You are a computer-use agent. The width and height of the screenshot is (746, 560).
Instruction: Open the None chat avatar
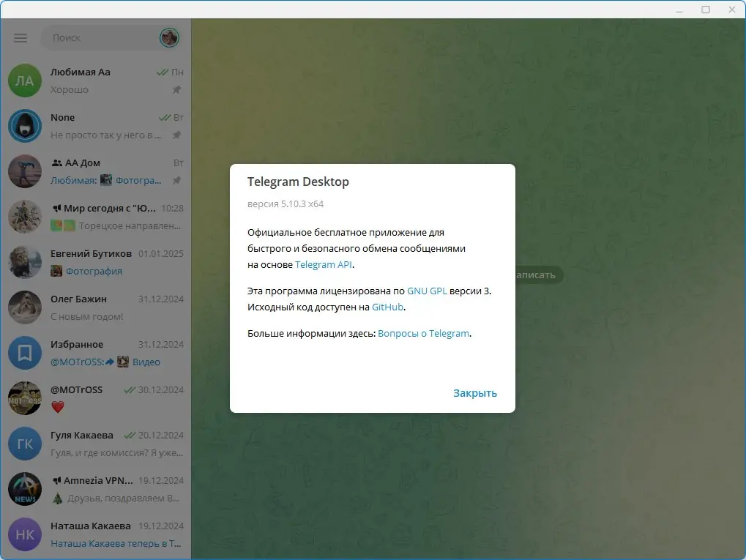point(25,126)
